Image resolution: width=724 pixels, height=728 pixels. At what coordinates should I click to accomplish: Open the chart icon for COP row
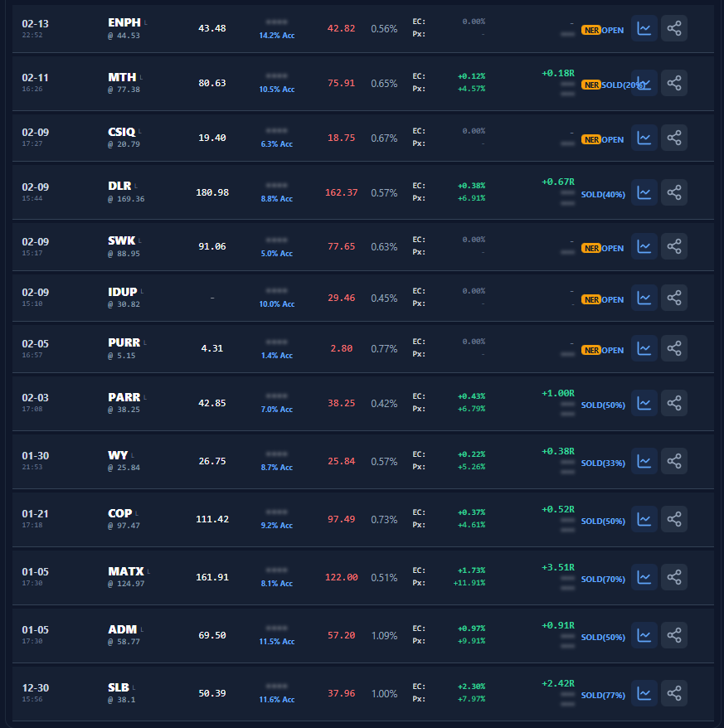tap(644, 519)
